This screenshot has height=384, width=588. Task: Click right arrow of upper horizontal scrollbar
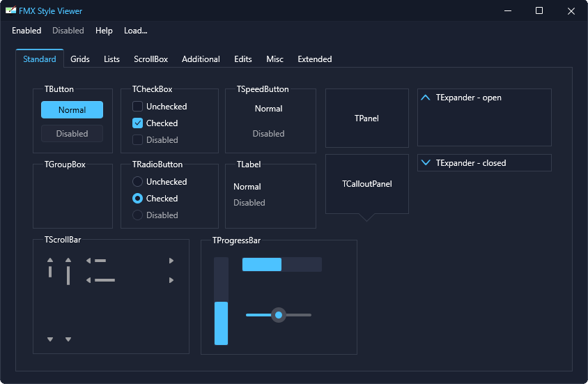(x=171, y=261)
